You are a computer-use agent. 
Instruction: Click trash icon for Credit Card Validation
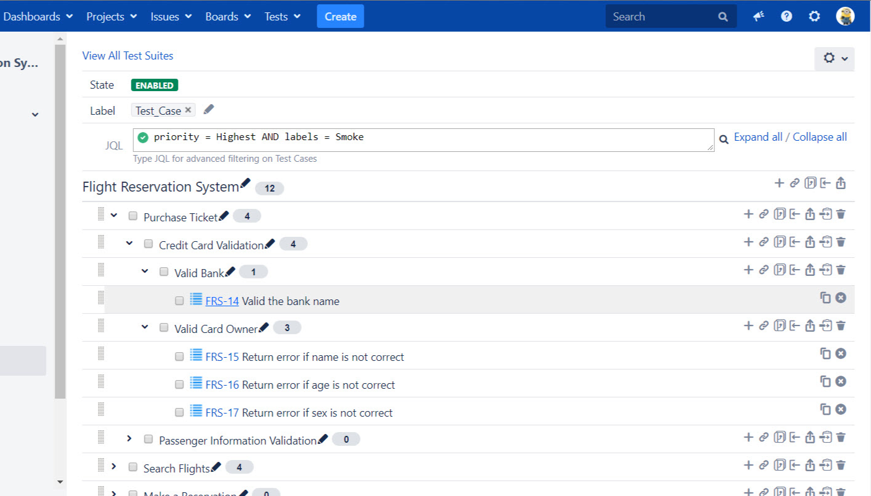pyautogui.click(x=841, y=242)
